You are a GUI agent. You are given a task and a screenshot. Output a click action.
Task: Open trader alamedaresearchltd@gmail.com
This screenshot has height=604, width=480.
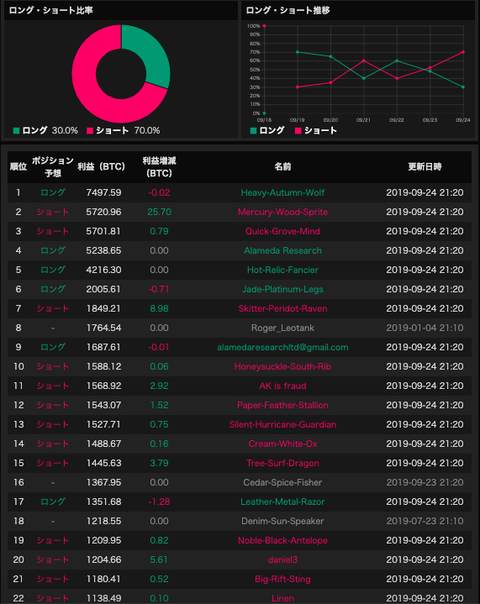(x=282, y=347)
